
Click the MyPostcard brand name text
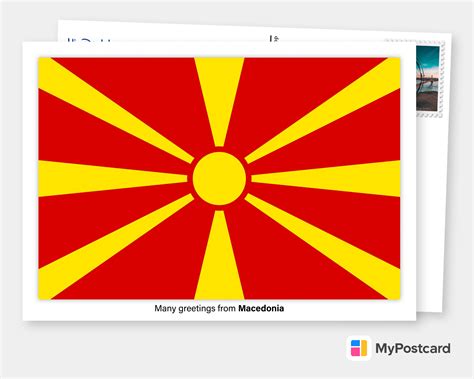(413, 349)
